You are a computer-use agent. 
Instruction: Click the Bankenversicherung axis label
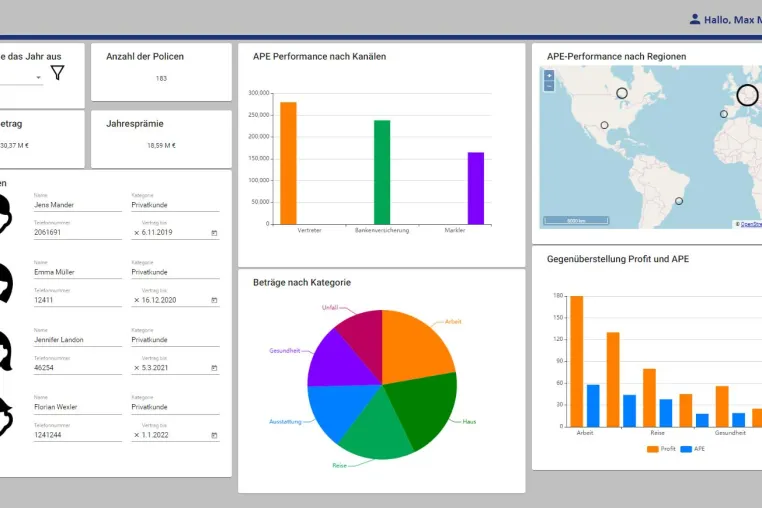(x=382, y=230)
